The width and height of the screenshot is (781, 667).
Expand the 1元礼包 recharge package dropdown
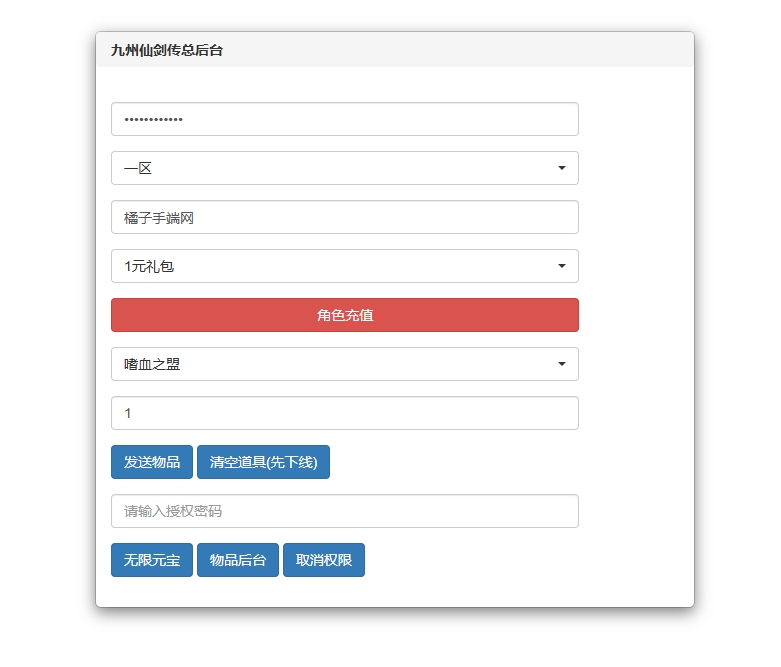pyautogui.click(x=345, y=266)
